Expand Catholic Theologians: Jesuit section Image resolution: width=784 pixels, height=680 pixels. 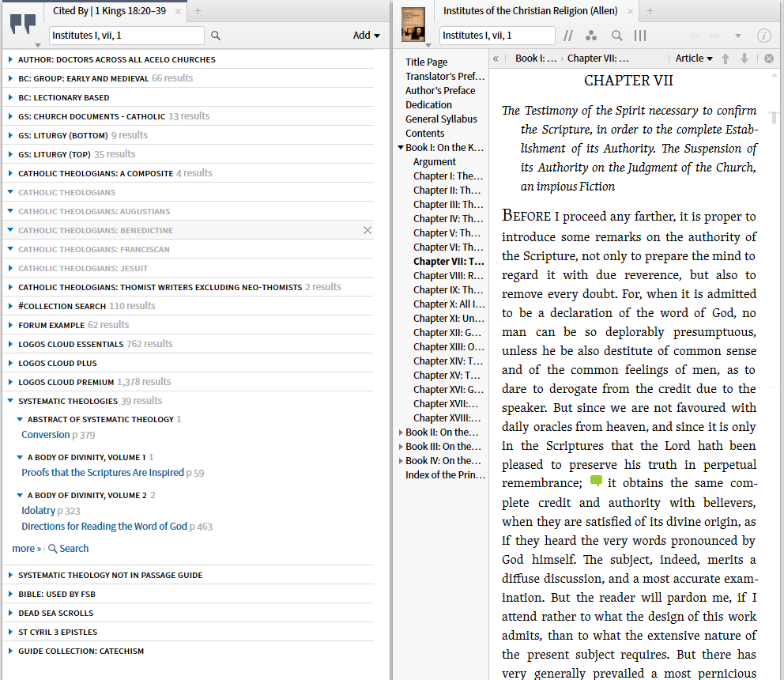[x=10, y=268]
